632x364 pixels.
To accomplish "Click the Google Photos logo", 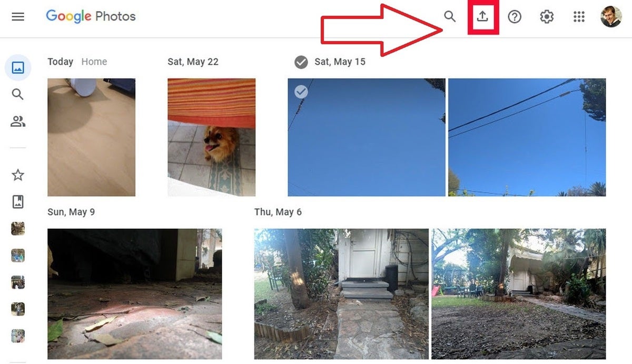I will click(x=91, y=16).
